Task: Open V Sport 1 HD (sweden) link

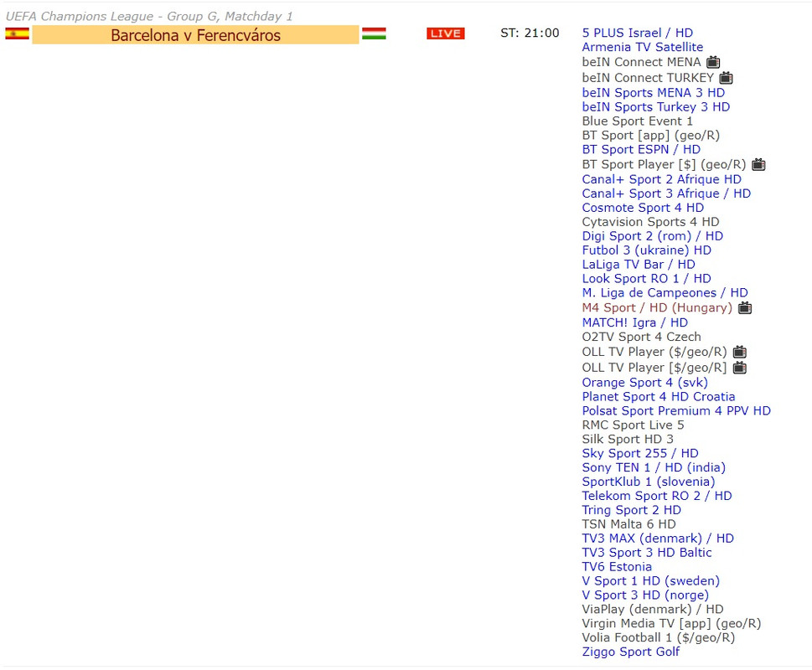Action: click(651, 581)
